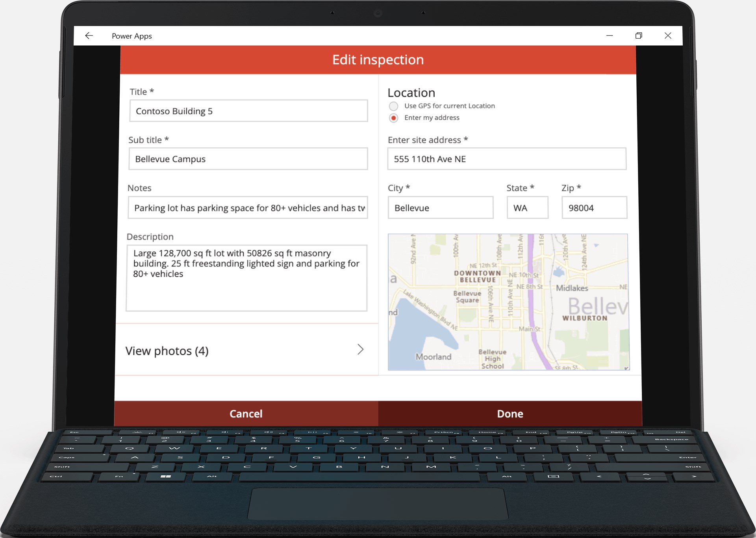This screenshot has height=538, width=756.
Task: Click the minimize window icon
Action: pyautogui.click(x=610, y=35)
